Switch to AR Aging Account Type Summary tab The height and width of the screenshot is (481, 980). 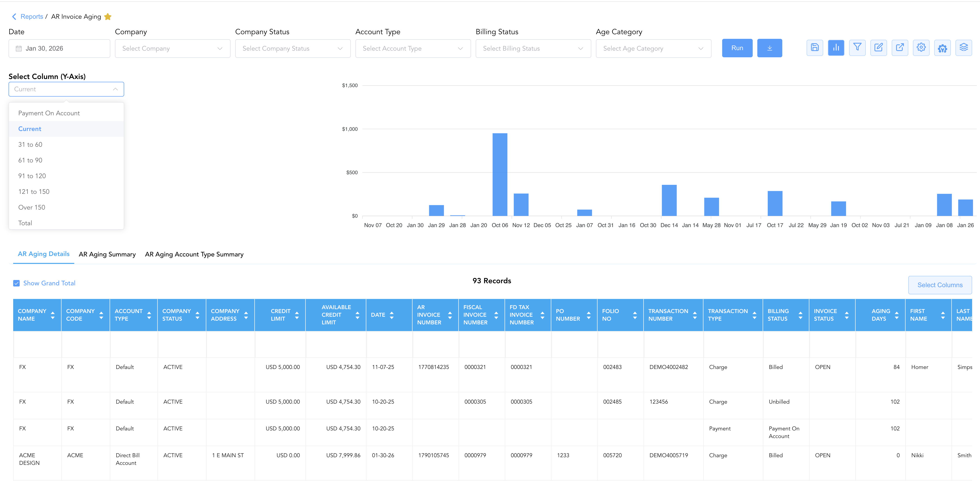tap(194, 254)
